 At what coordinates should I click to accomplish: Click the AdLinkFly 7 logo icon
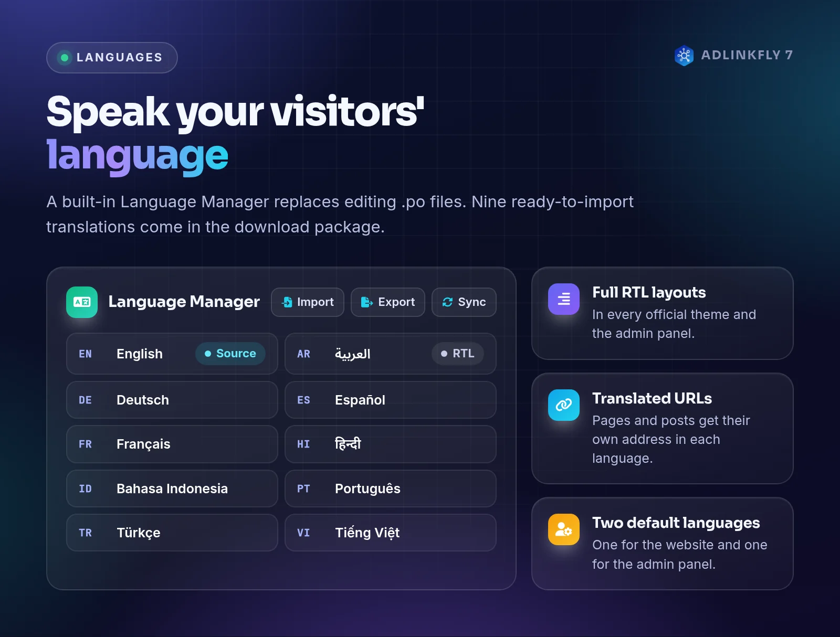pos(684,56)
